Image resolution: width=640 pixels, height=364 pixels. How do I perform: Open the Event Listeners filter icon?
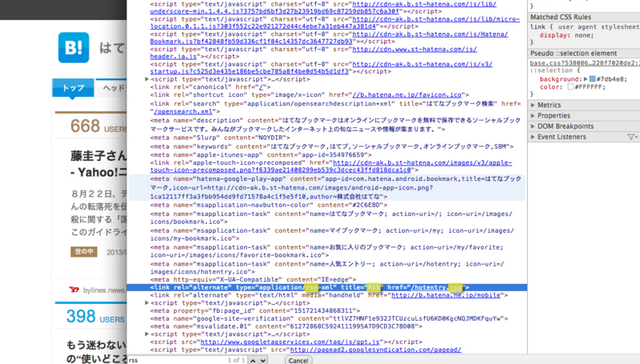(632, 137)
